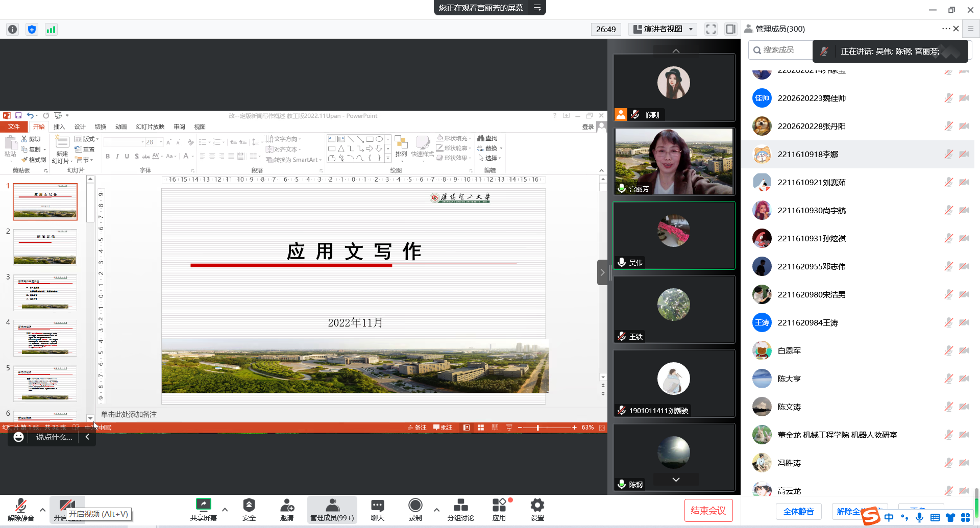Click Invite button
Viewport: 980px width, 528px height.
coord(287,510)
